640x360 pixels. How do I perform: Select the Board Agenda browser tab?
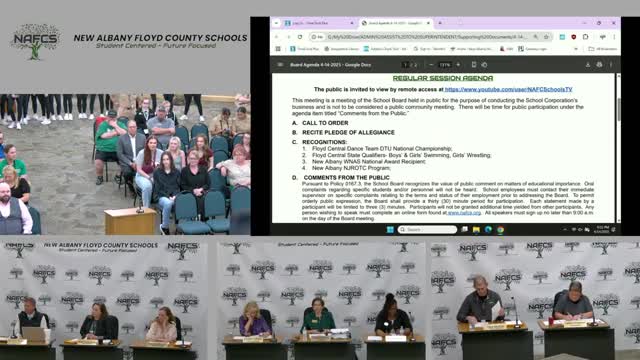(396, 23)
